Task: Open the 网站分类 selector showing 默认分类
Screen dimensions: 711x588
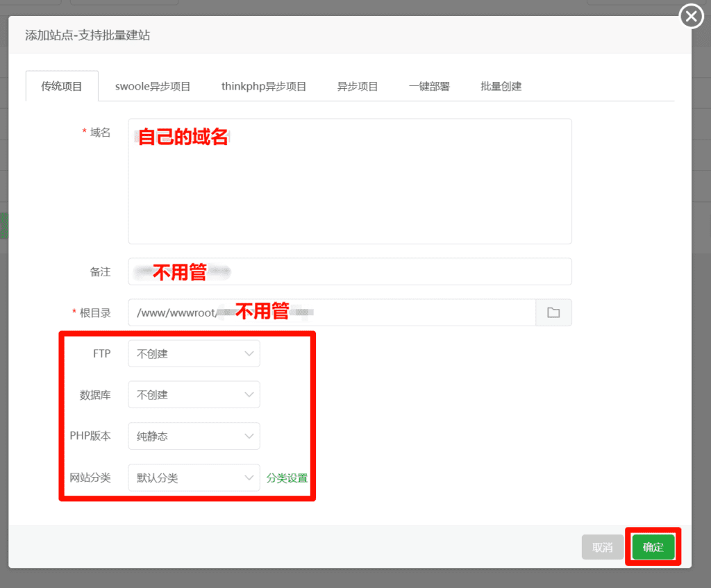Action: tap(194, 478)
